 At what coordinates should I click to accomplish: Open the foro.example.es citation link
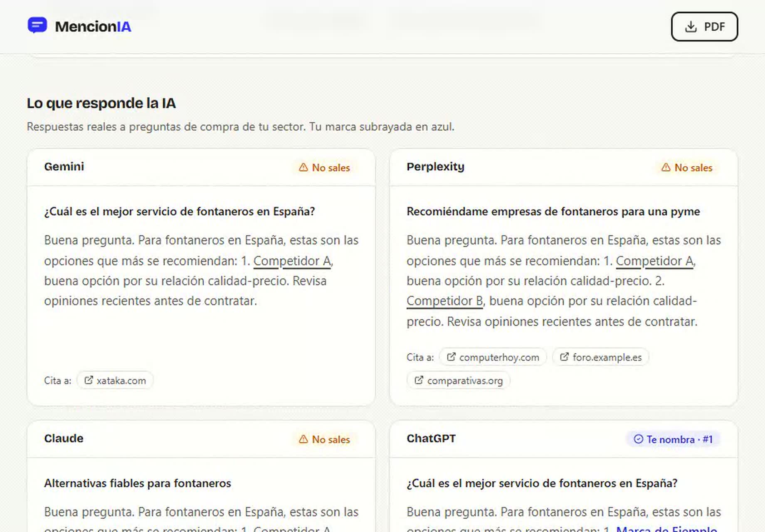601,357
